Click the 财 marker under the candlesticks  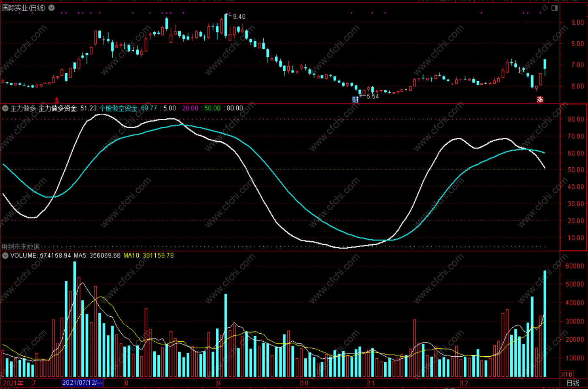pyautogui.click(x=355, y=100)
